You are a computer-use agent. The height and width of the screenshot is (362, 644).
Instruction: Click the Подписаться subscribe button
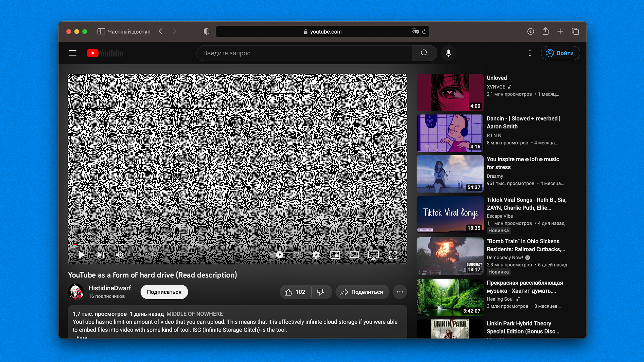[164, 292]
